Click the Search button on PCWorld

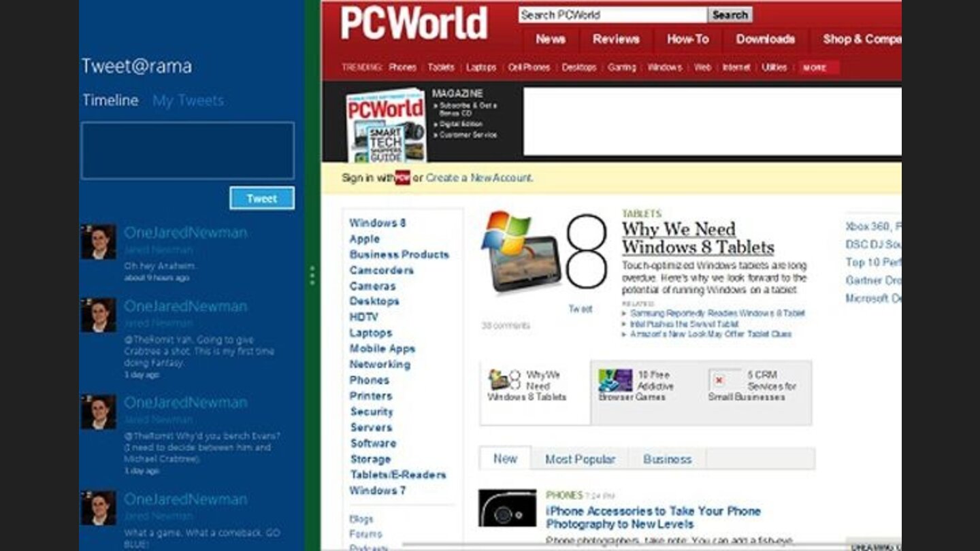tap(730, 15)
